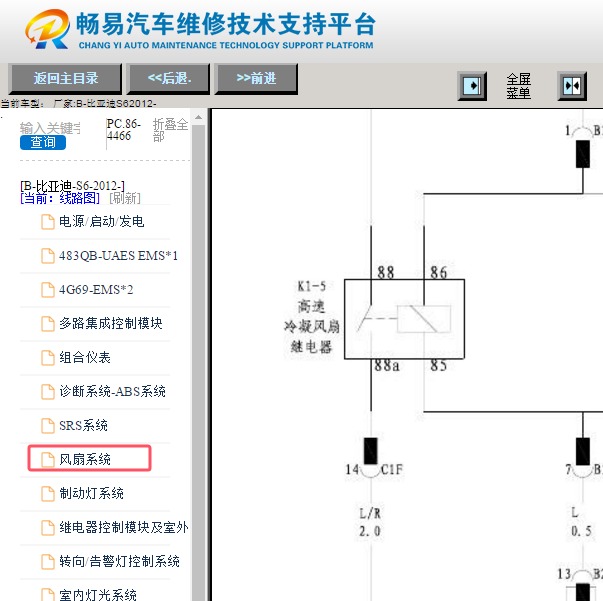Click document icon beside SRS系统

(x=48, y=426)
